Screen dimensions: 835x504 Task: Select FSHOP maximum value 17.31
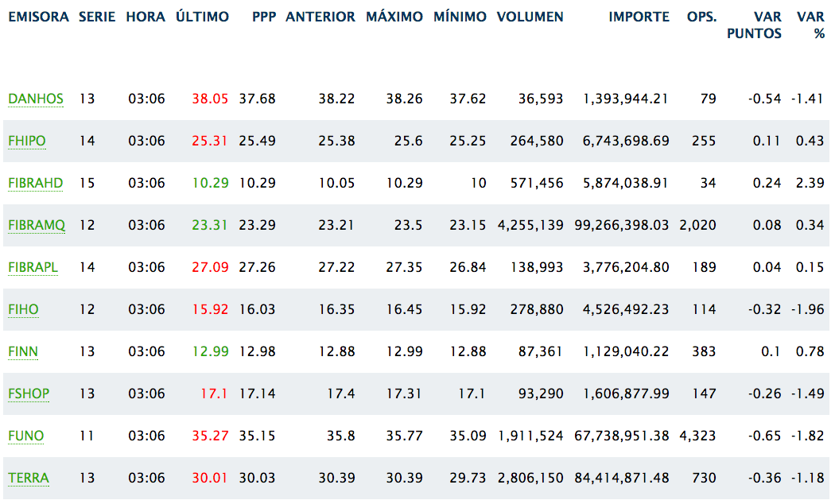pyautogui.click(x=404, y=394)
